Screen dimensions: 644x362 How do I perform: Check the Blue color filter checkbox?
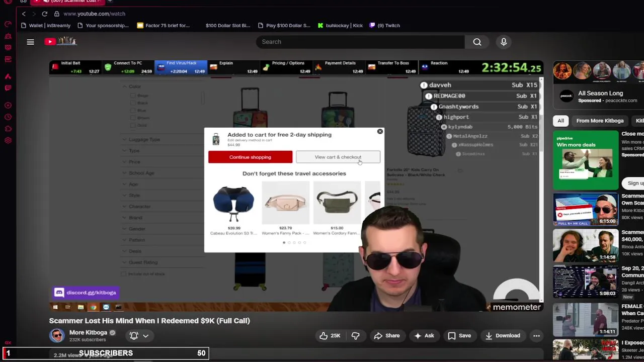pyautogui.click(x=133, y=111)
